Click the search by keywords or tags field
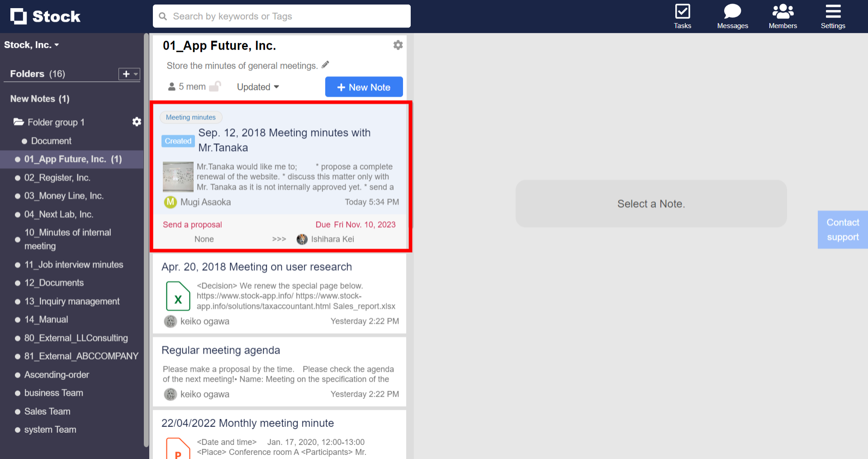Viewport: 868px width, 459px height. point(281,16)
